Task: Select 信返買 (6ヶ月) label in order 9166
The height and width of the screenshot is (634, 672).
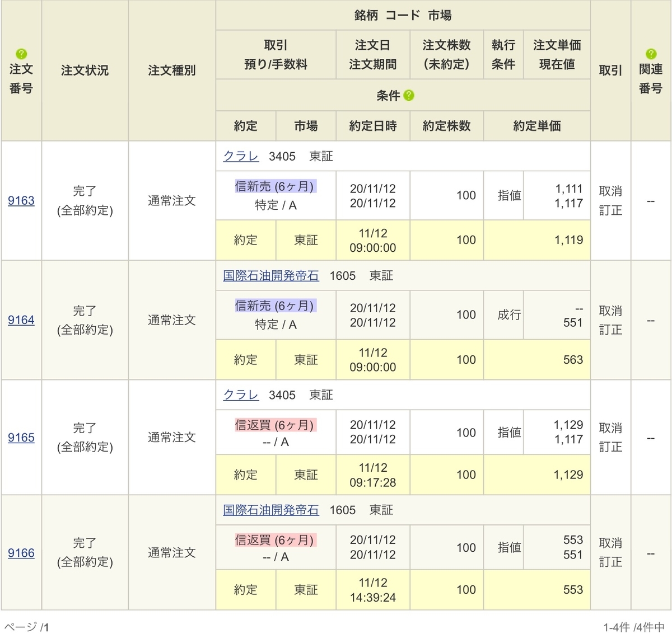Action: click(276, 540)
